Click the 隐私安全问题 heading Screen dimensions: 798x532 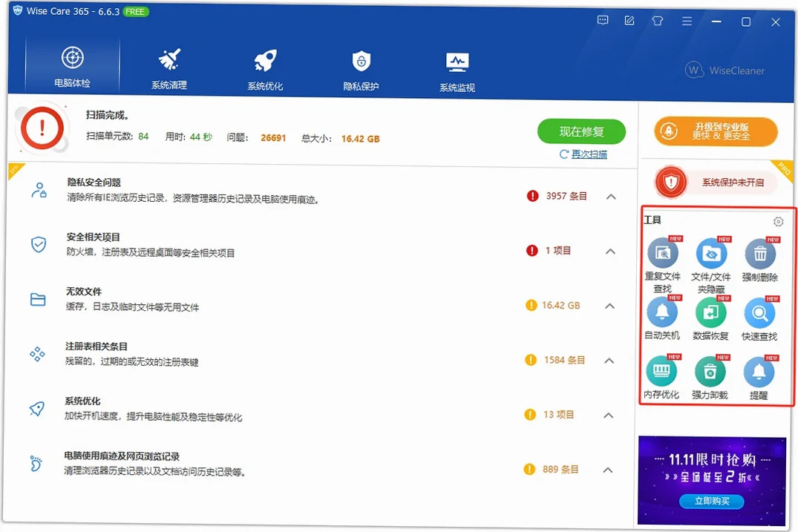(94, 182)
